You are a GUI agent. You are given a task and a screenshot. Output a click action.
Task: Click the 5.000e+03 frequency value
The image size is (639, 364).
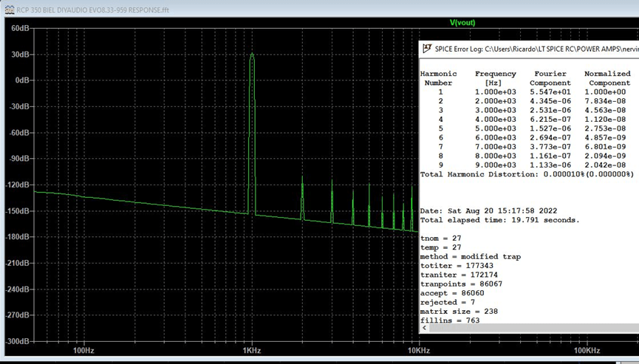pyautogui.click(x=496, y=128)
